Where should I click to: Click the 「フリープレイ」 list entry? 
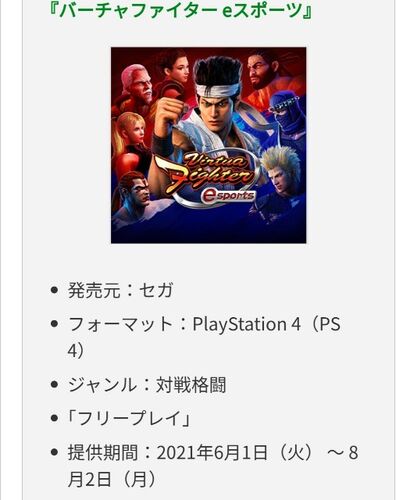click(x=129, y=418)
